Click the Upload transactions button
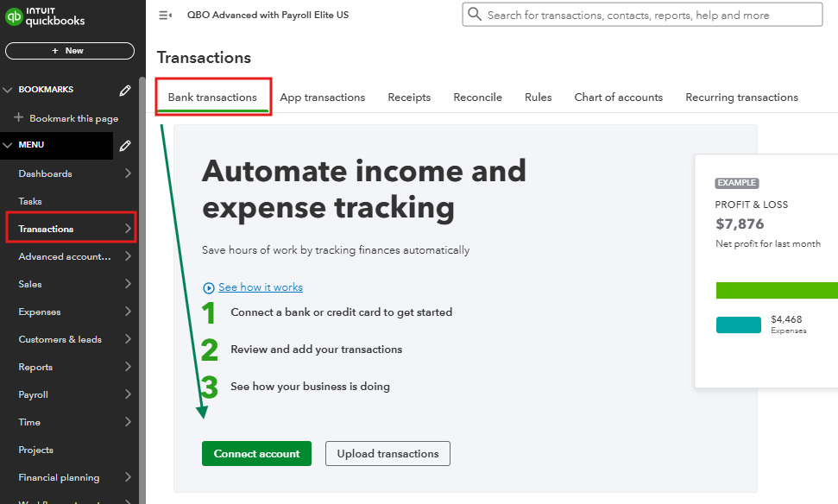Viewport: 838px width, 504px height. point(388,453)
